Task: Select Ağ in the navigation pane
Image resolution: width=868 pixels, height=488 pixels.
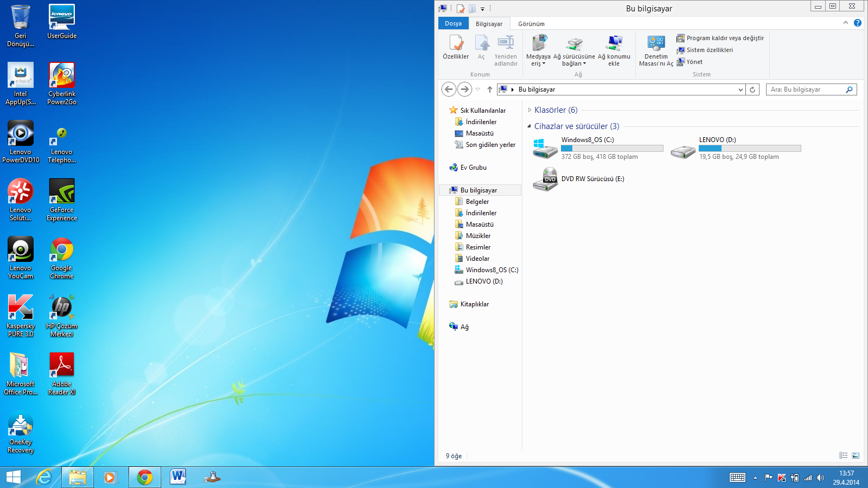Action: click(459, 327)
